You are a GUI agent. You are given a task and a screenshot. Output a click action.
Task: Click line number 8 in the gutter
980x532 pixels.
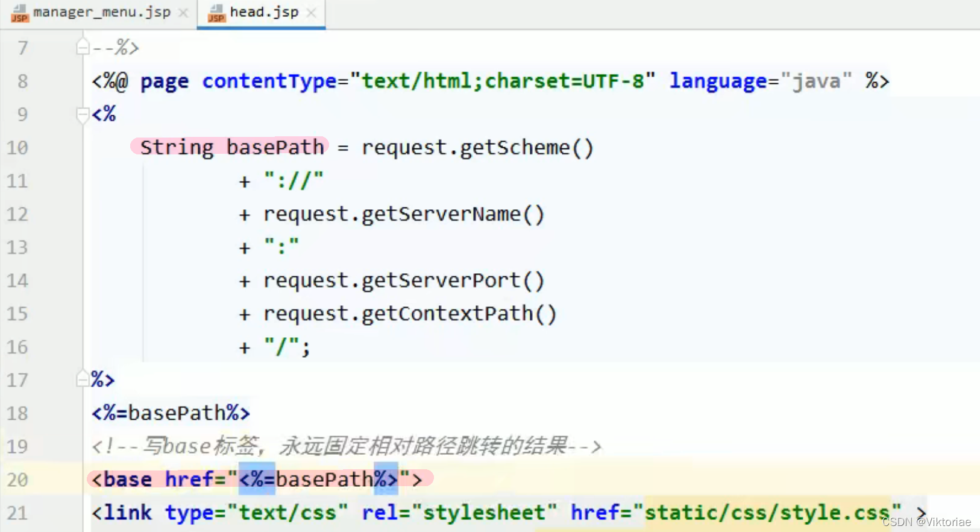coord(22,81)
